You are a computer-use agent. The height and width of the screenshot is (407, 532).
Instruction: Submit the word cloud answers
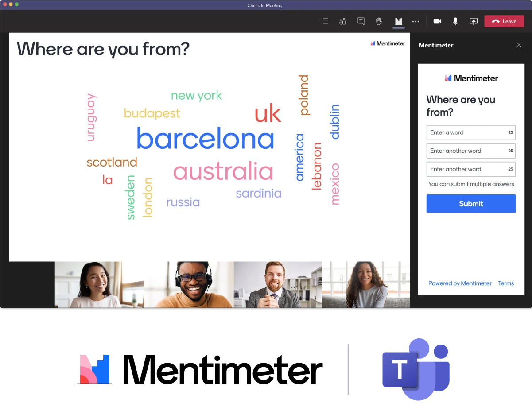pyautogui.click(x=471, y=204)
